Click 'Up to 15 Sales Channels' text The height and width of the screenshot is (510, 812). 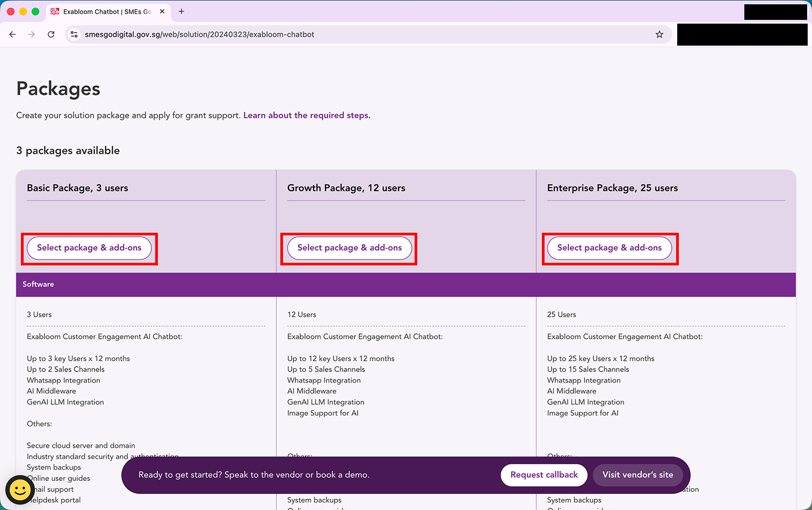[588, 369]
